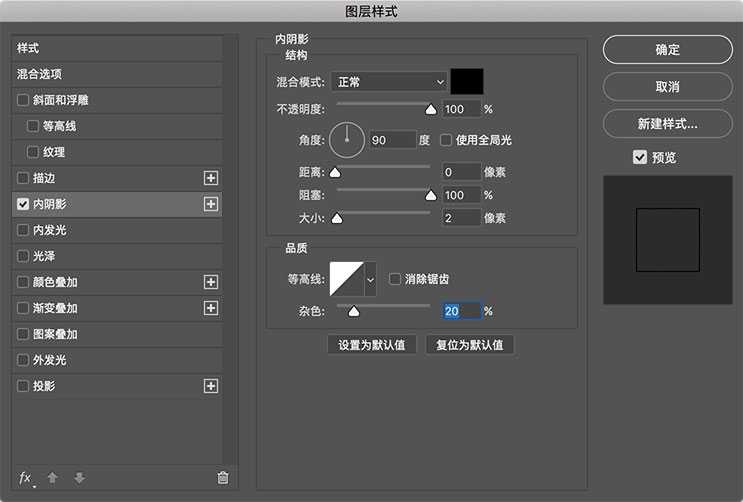
Task: Click the 距离 pixel input field
Action: coord(461,172)
